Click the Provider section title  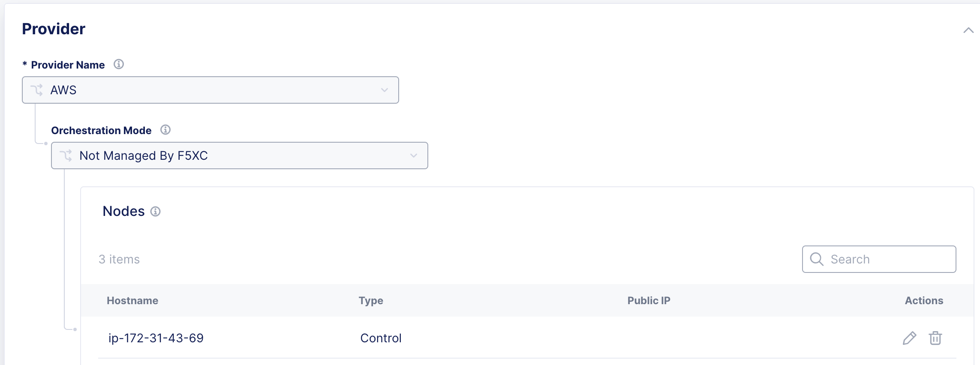[x=54, y=29]
